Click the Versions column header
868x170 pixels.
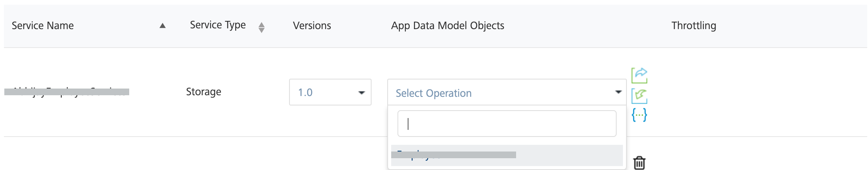tap(312, 26)
